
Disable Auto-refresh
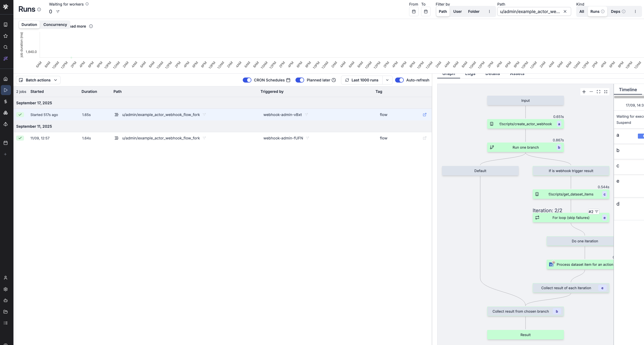pos(400,80)
